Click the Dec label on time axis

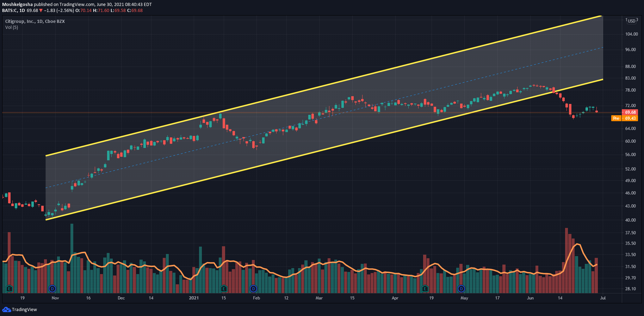(x=121, y=298)
